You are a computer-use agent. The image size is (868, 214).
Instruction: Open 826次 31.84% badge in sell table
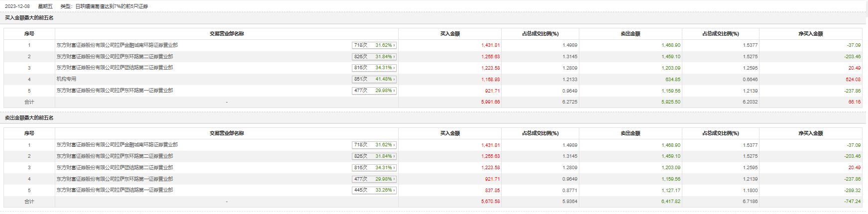pos(374,156)
